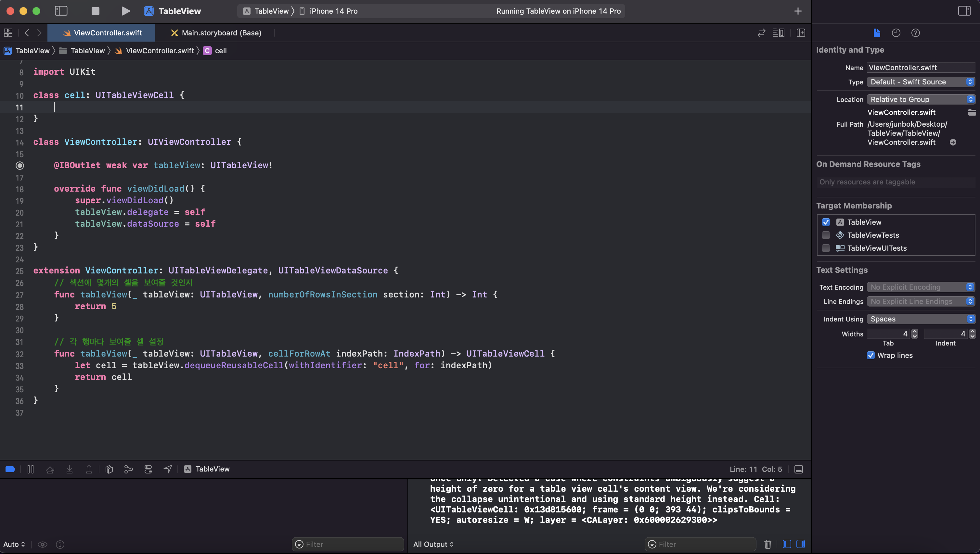Viewport: 980px width, 554px height.
Task: Check TableViewUITests target membership
Action: tap(826, 248)
